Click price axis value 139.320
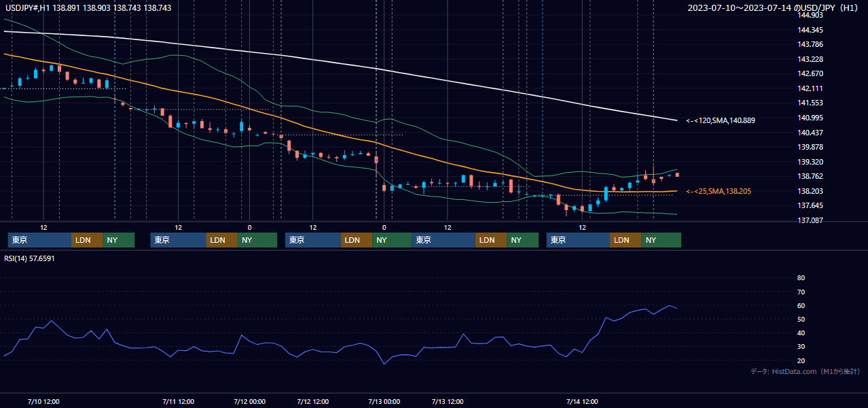Viewport: 868px width, 408px height. [810, 162]
